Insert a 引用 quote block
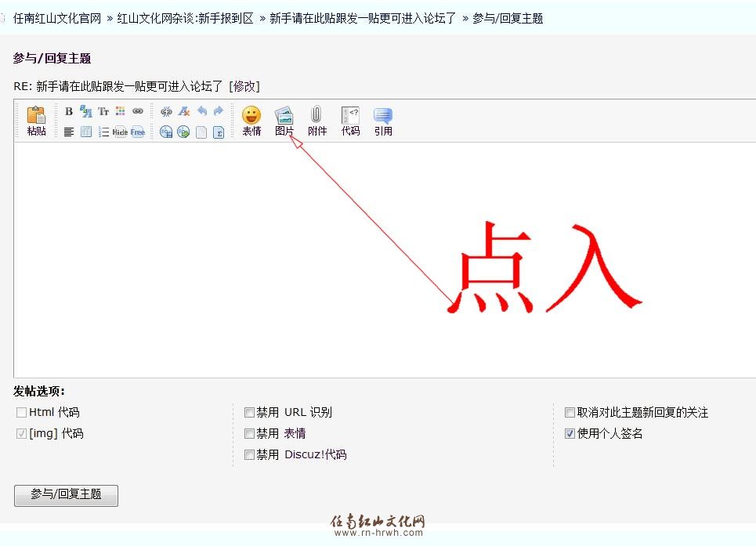The image size is (756, 546). click(x=383, y=121)
